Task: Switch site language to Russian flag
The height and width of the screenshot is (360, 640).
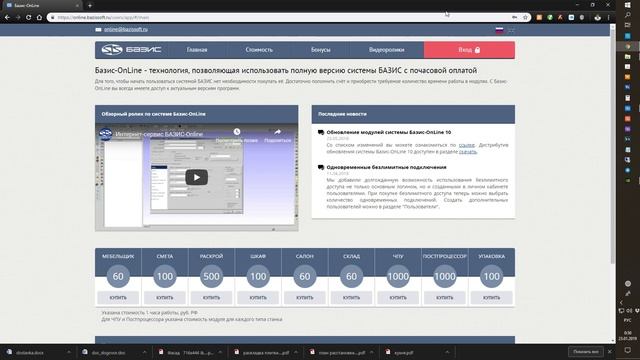Action: 499,30
